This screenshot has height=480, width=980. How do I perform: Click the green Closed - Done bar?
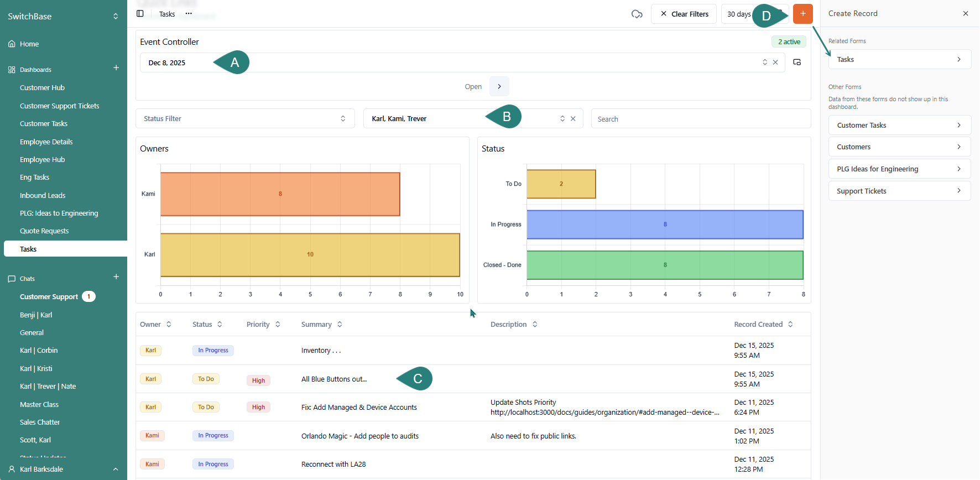click(664, 265)
